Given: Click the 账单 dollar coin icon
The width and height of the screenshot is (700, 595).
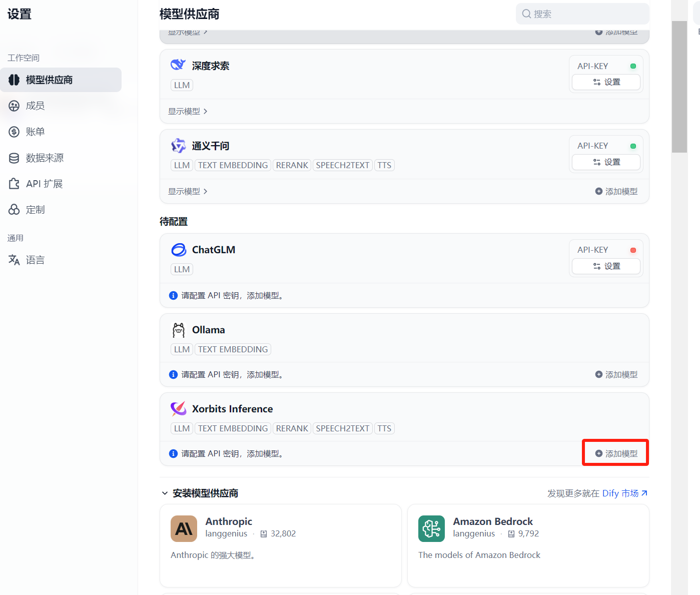Looking at the screenshot, I should click(14, 132).
